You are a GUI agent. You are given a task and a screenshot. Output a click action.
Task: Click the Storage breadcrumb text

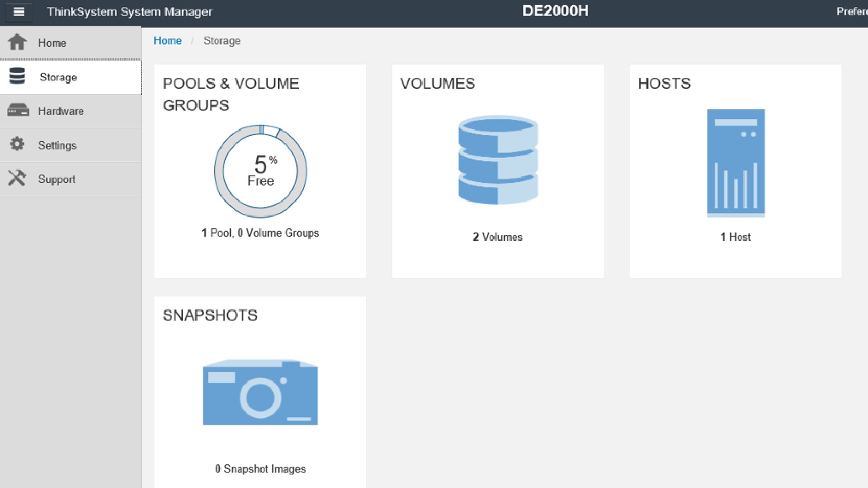(222, 41)
